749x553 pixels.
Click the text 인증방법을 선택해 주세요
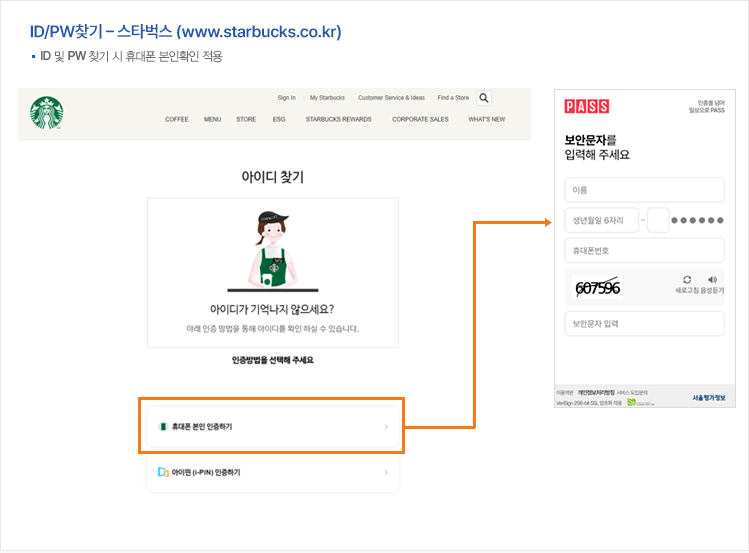pos(273,360)
